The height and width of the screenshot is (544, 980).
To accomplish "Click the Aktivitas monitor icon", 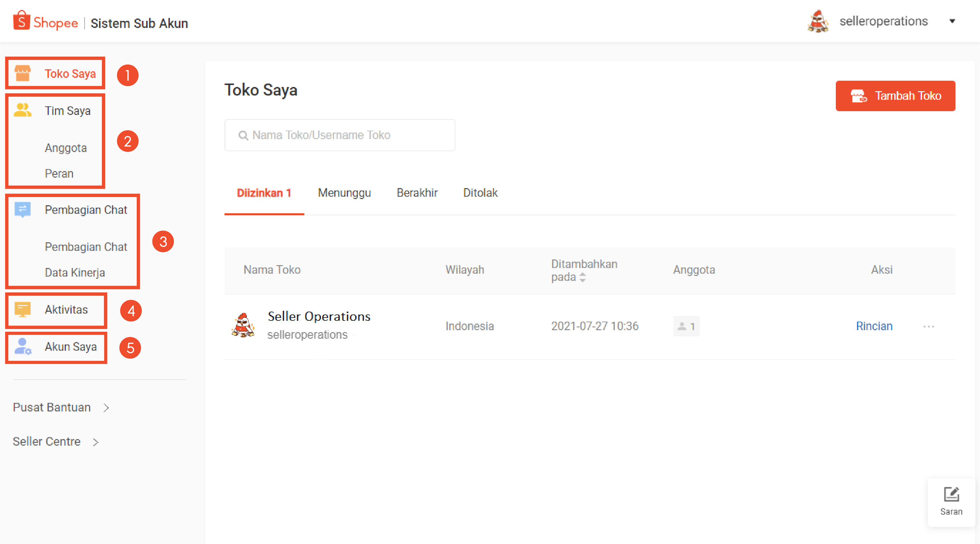I will (x=23, y=309).
